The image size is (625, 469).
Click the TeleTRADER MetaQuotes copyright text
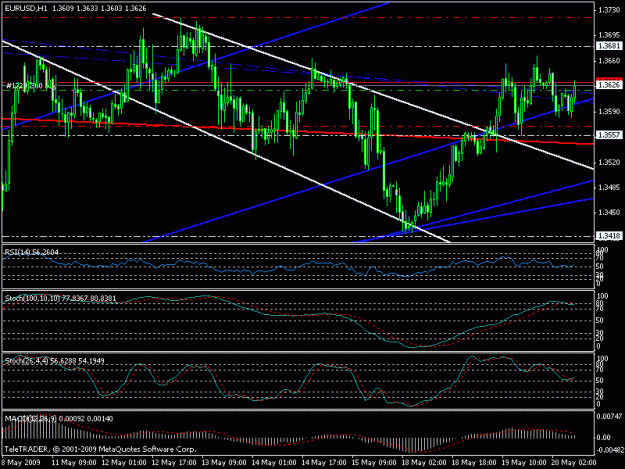(x=100, y=449)
